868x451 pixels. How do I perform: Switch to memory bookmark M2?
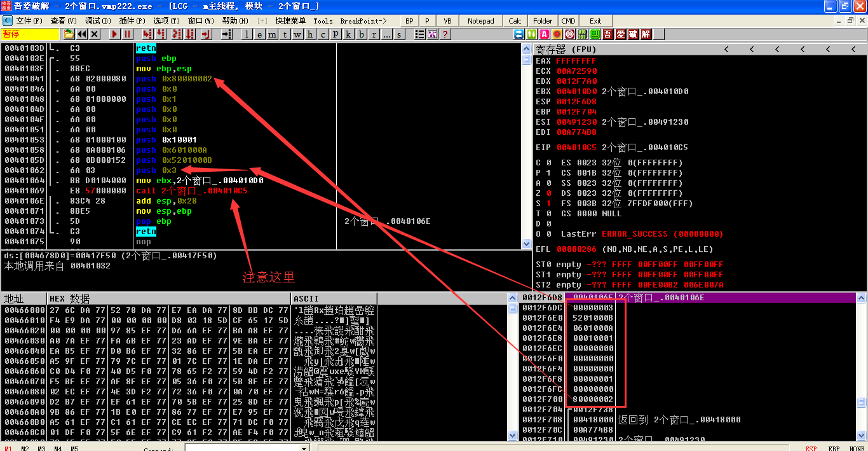click(25, 448)
